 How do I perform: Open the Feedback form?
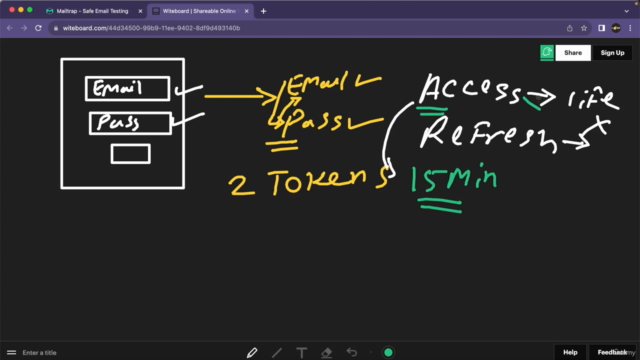point(612,352)
